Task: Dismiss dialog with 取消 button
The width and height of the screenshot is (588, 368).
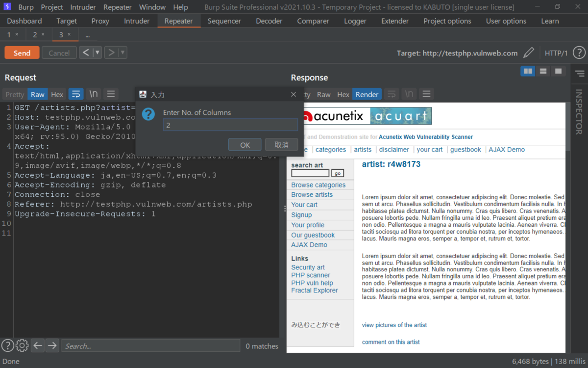Action: [281, 145]
